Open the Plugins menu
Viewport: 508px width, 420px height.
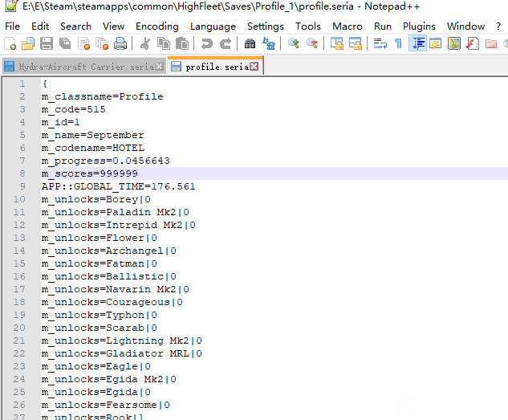419,27
